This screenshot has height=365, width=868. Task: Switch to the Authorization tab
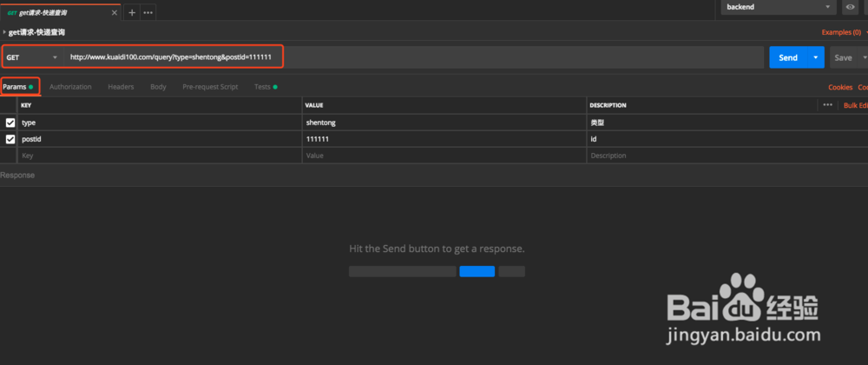tap(70, 87)
